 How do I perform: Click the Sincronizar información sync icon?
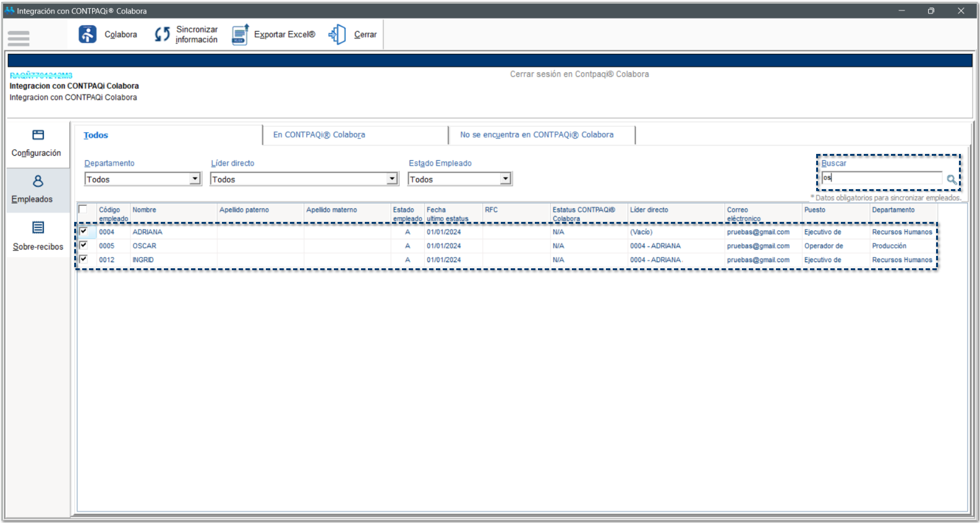point(162,35)
